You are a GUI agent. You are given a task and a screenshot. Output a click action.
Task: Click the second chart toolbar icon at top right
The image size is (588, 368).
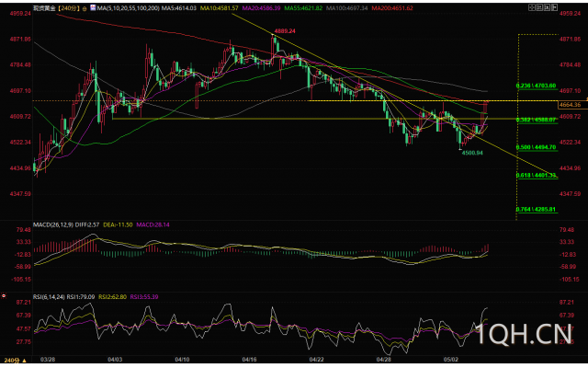click(539, 7)
